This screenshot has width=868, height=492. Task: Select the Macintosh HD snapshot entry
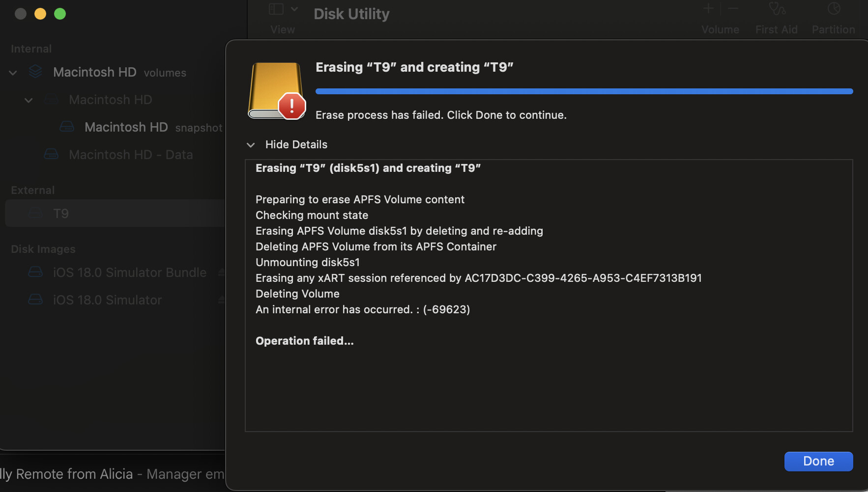(153, 127)
